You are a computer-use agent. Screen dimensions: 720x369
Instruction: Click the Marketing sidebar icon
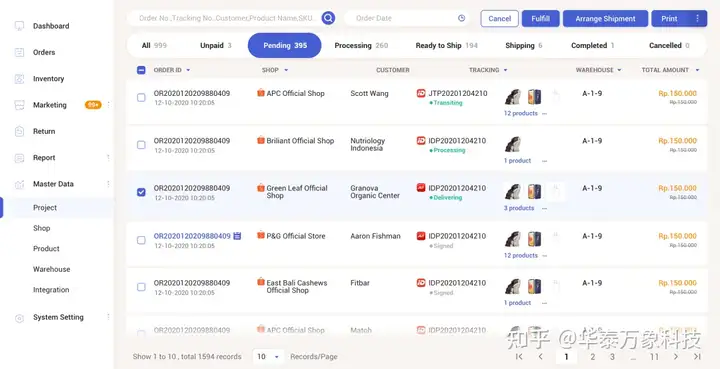pyautogui.click(x=19, y=105)
